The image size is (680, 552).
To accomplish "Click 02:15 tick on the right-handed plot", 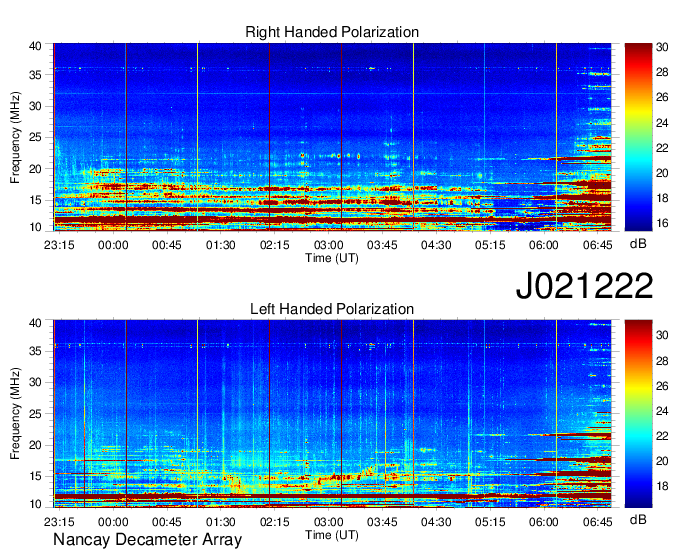I will [x=275, y=245].
